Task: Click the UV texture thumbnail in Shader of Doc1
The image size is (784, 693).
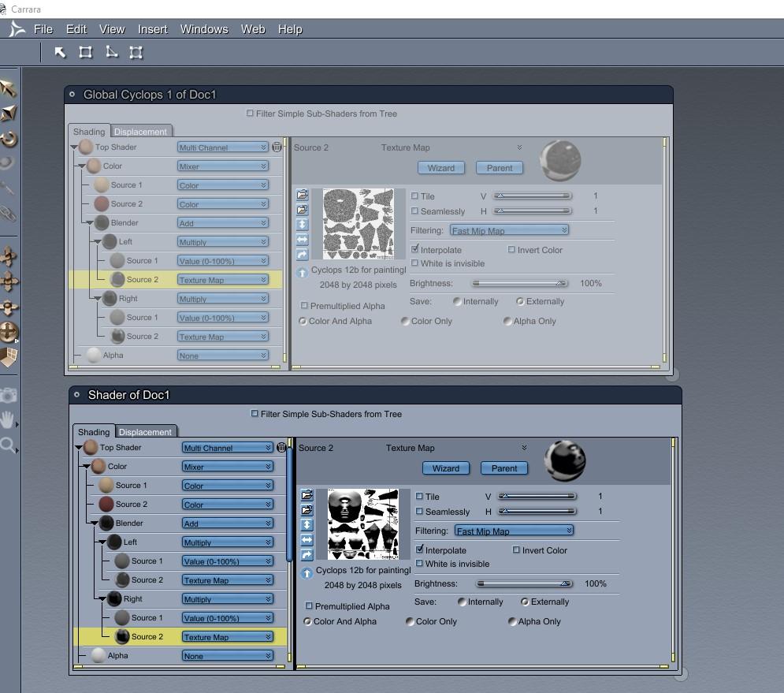Action: (x=363, y=523)
